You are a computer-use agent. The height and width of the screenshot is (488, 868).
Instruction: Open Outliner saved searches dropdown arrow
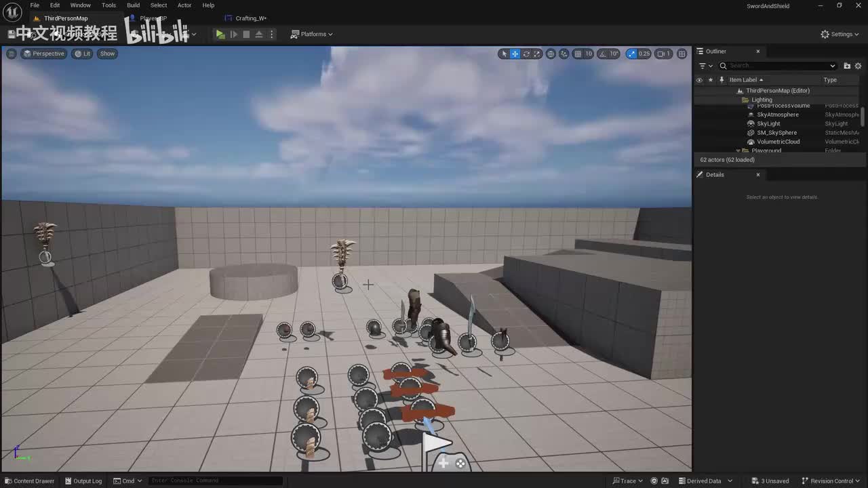[833, 66]
